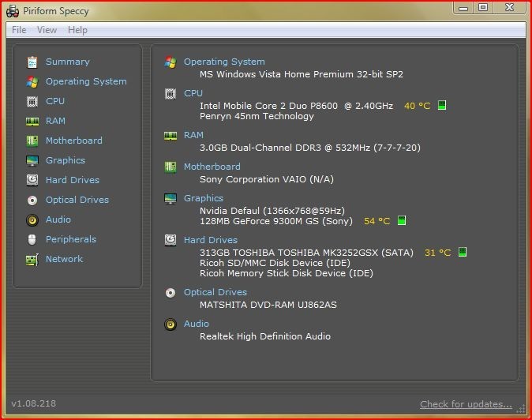Click 'Realtek High Definition Audio' text
532x420 pixels.
265,336
